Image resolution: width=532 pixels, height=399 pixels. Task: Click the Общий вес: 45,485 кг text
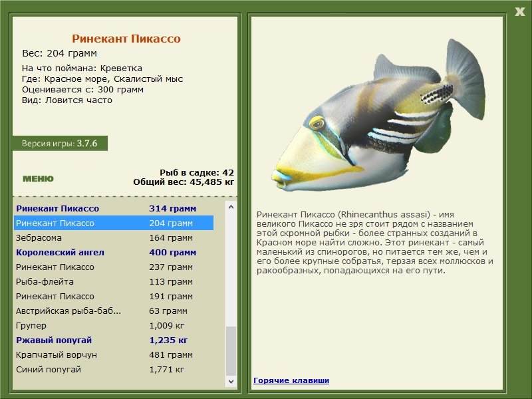184,182
